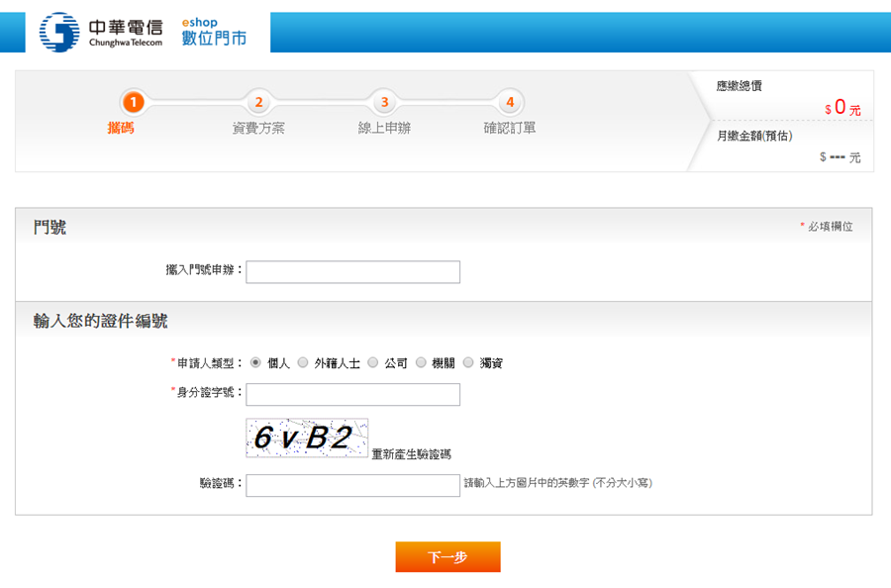
Task: Focus the 攜入門號申辦 input field
Action: tap(352, 272)
